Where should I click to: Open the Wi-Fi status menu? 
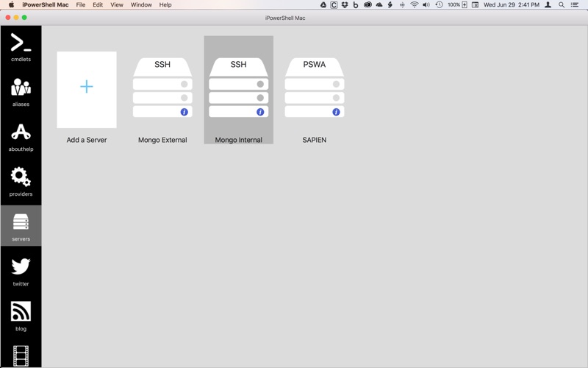pos(414,5)
